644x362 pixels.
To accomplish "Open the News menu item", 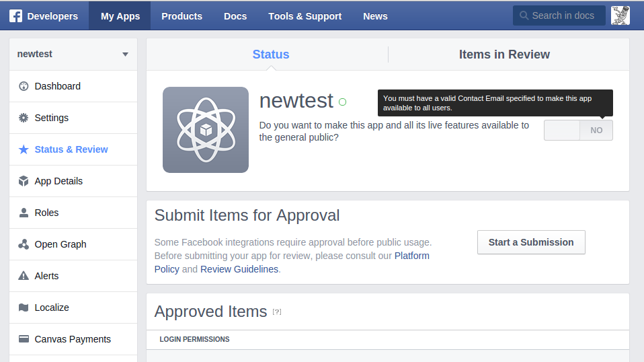I will pyautogui.click(x=375, y=16).
